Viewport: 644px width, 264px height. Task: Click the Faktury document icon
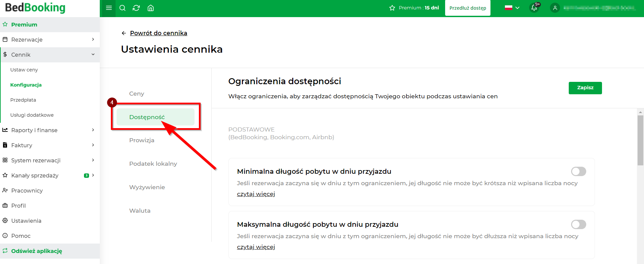pos(5,145)
